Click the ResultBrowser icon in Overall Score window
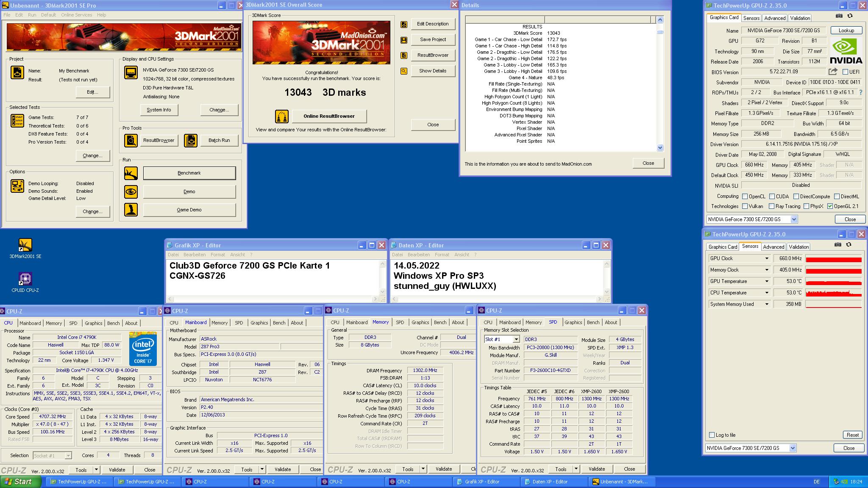 (404, 55)
